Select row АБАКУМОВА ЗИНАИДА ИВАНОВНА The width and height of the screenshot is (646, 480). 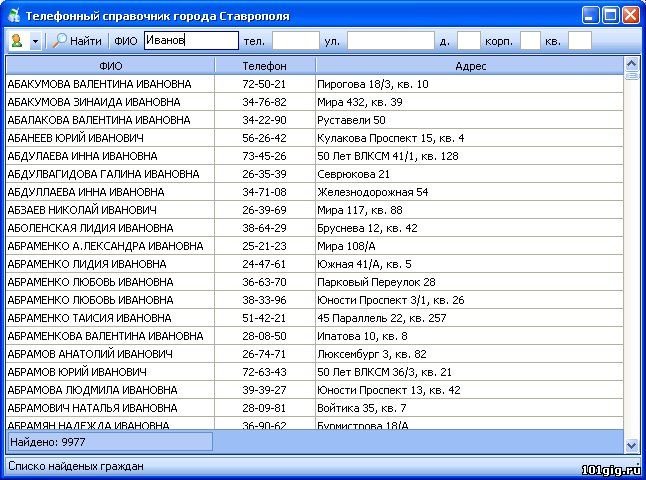tap(315, 102)
